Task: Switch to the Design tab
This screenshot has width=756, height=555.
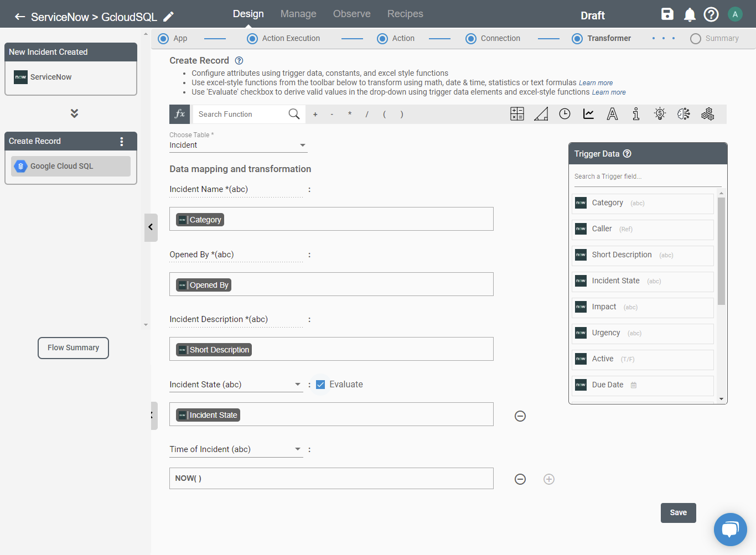Action: [248, 14]
